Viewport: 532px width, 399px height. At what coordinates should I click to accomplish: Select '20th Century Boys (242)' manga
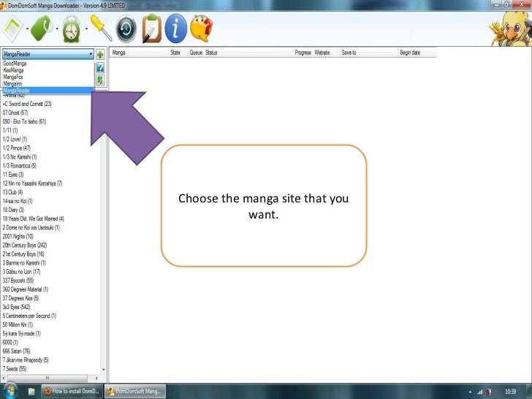(x=24, y=245)
